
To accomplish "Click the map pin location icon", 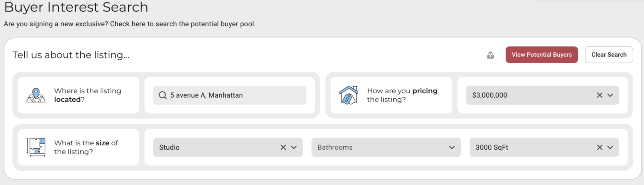I will [x=36, y=95].
